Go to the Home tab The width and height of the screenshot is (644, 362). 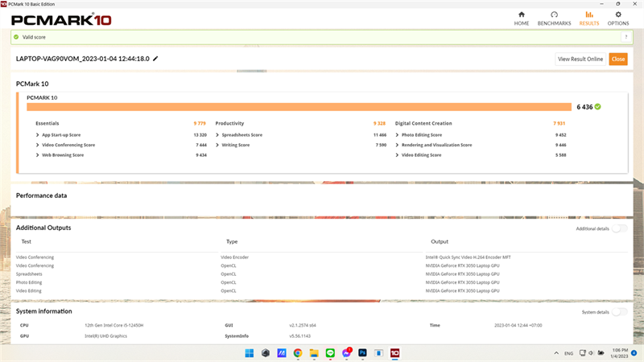point(522,18)
